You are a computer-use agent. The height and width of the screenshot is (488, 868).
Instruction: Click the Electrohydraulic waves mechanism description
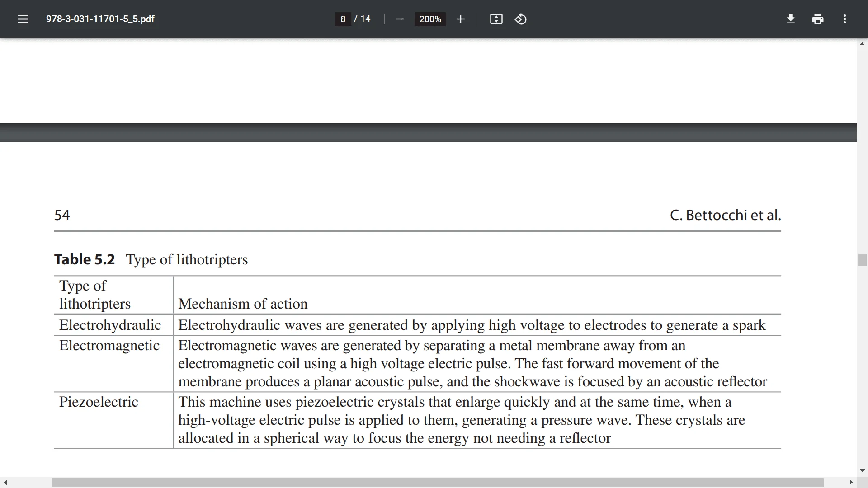472,325
